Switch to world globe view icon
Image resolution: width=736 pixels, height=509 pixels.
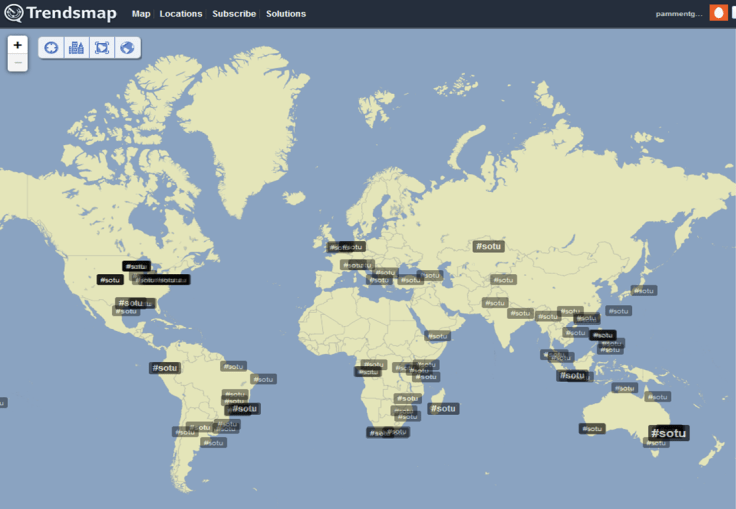tap(127, 48)
